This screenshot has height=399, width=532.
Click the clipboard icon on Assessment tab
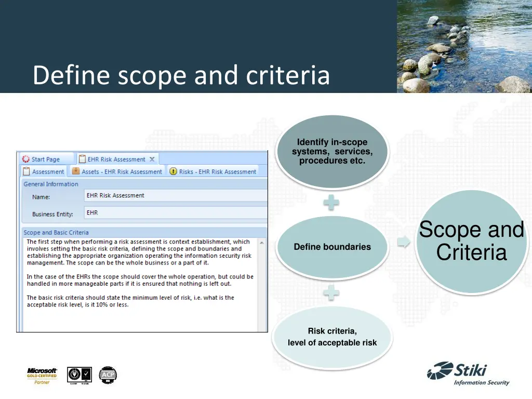tap(26, 171)
